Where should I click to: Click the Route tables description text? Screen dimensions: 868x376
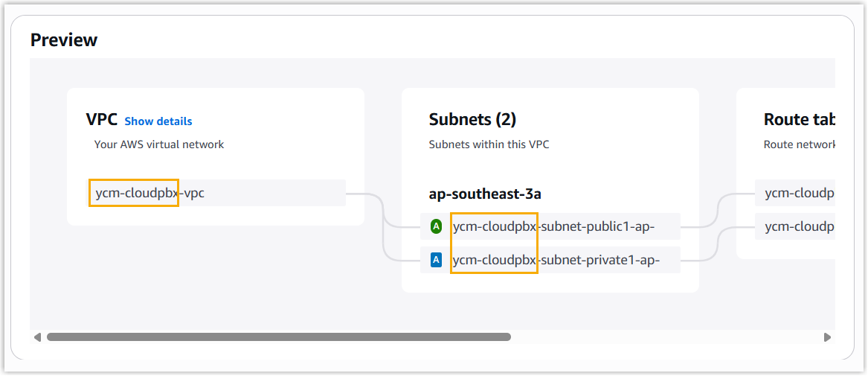point(799,144)
